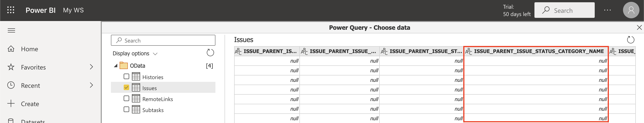Collapse the navigation pane hamburger icon
The image size is (644, 123).
11,31
